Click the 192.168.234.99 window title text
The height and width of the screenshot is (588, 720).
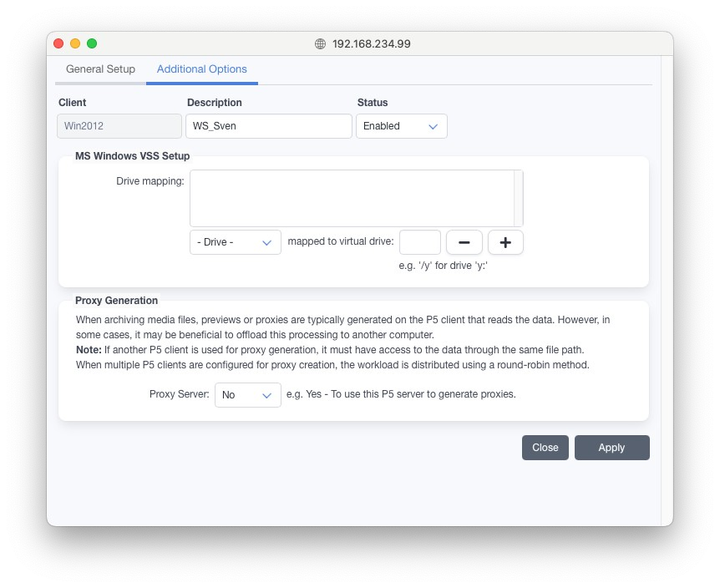(371, 43)
